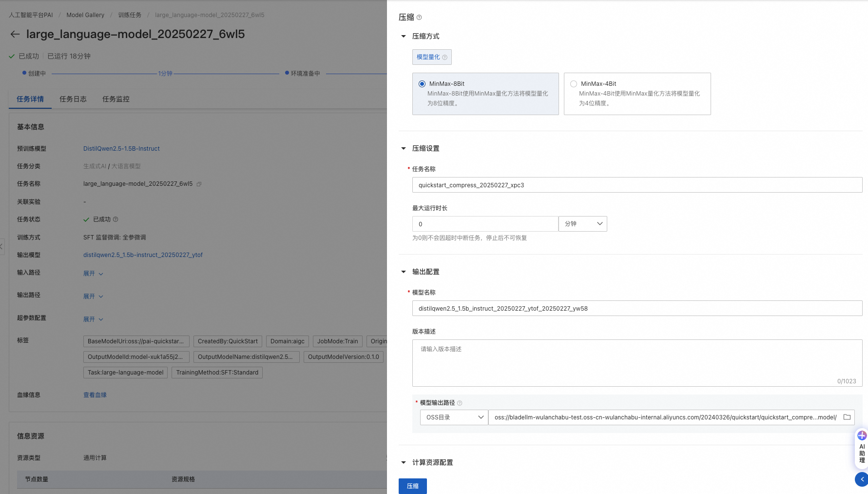Switch to the 任务日志 tab

[73, 99]
